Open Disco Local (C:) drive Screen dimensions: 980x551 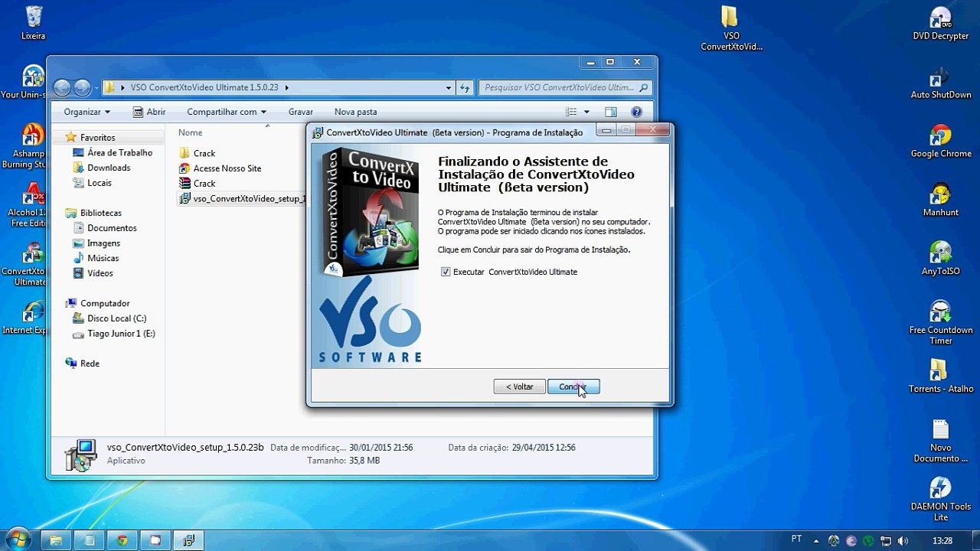pyautogui.click(x=116, y=318)
